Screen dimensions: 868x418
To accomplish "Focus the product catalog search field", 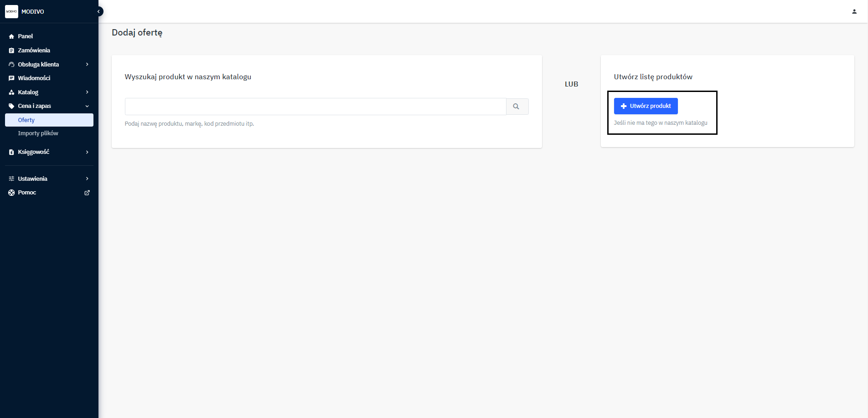I will coord(315,107).
